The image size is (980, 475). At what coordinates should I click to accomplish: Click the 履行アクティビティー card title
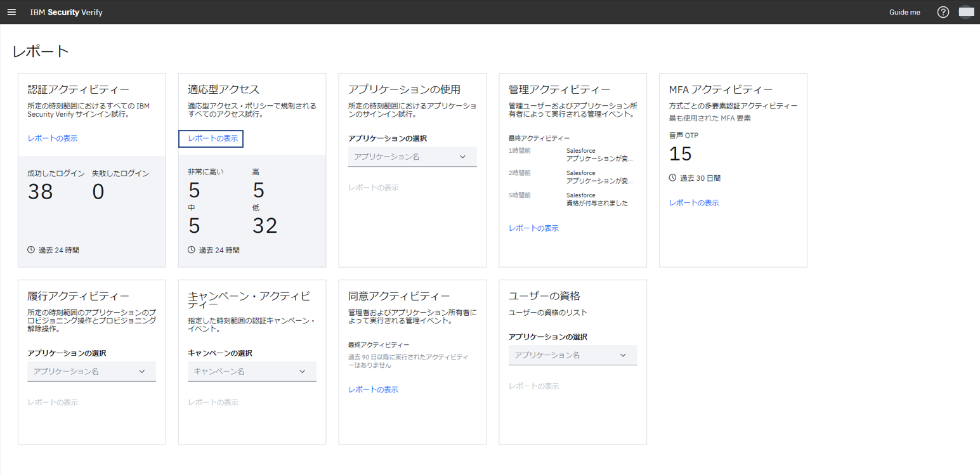click(79, 296)
